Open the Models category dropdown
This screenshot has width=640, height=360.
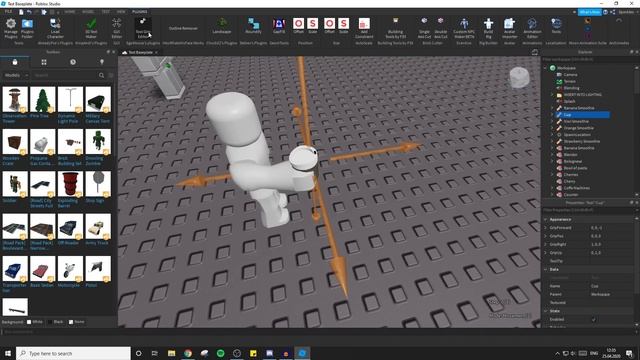coord(16,75)
